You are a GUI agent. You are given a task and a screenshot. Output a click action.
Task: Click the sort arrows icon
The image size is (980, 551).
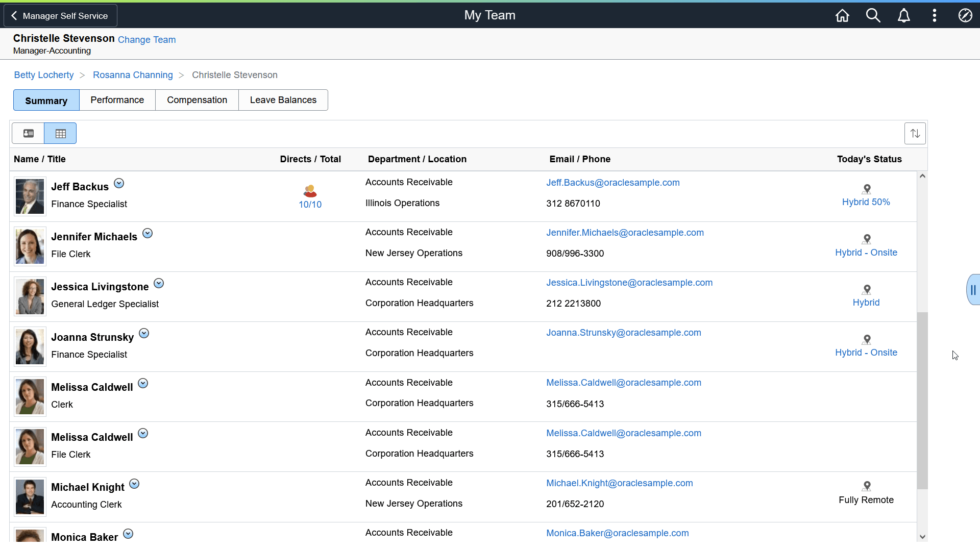915,134
